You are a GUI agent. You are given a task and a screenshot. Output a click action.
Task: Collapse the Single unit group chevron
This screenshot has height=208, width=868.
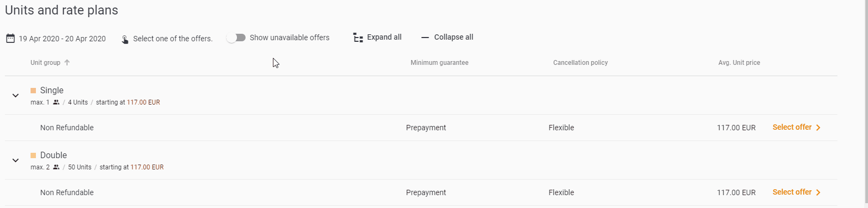coord(16,95)
